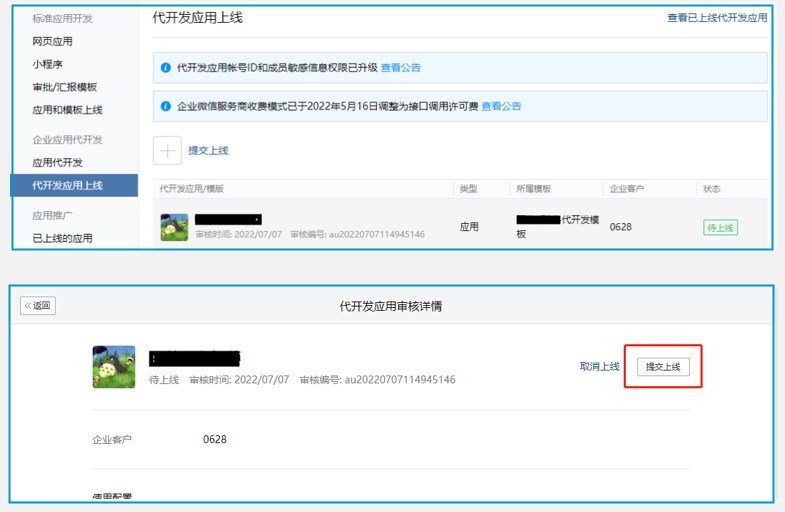This screenshot has height=512, width=785.
Task: Click the 提交上线 text next to the plus
Action: pyautogui.click(x=208, y=150)
